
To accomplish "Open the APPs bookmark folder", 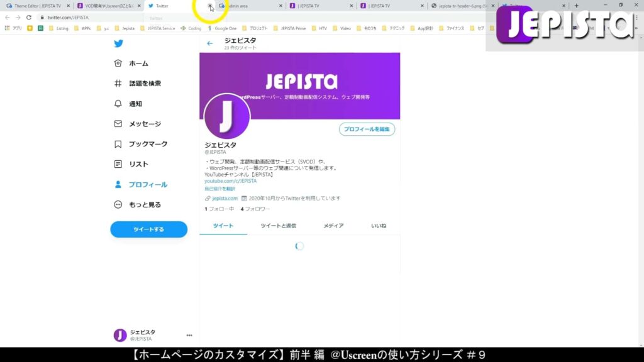I will point(82,28).
